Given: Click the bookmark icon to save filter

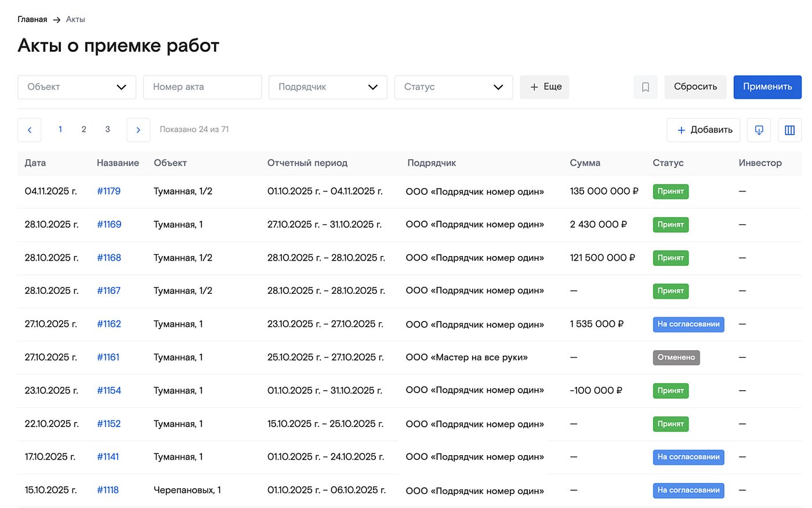Looking at the screenshot, I should [x=645, y=87].
